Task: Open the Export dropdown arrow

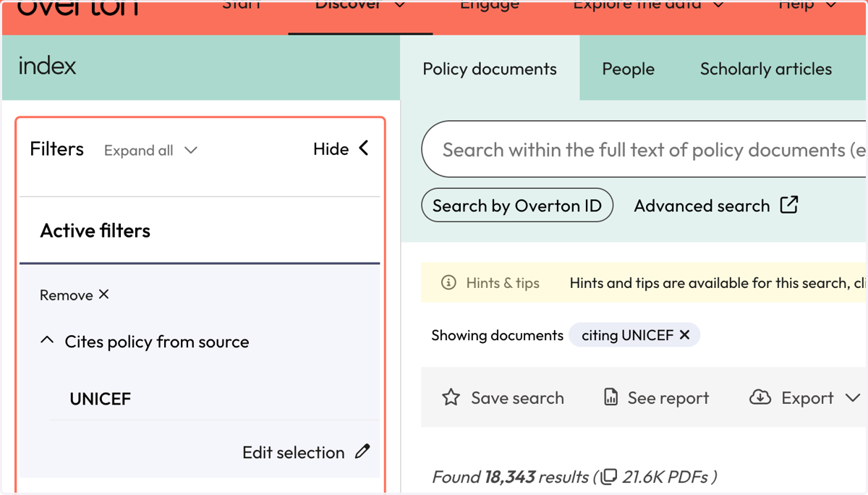Action: [853, 398]
